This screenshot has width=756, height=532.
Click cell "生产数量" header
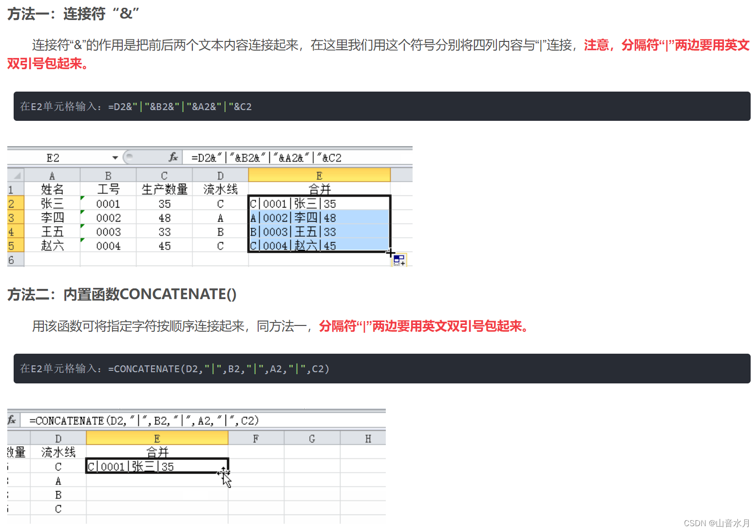164,189
